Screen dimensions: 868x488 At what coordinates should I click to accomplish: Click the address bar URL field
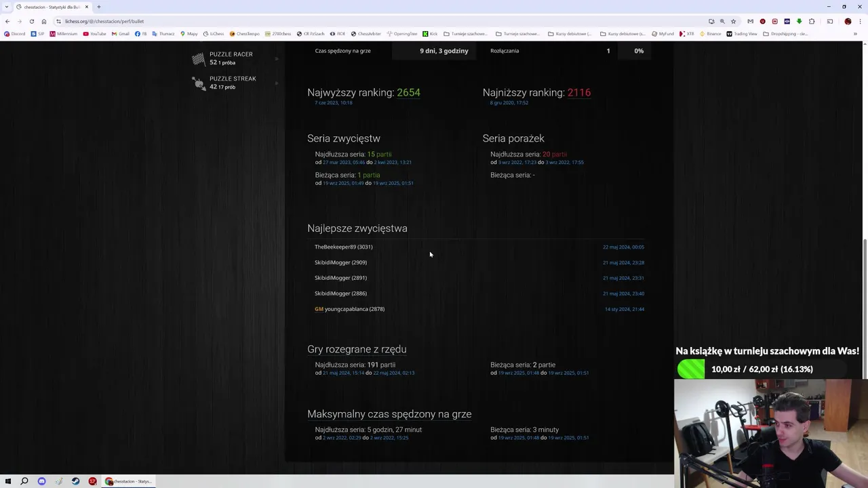pos(380,21)
